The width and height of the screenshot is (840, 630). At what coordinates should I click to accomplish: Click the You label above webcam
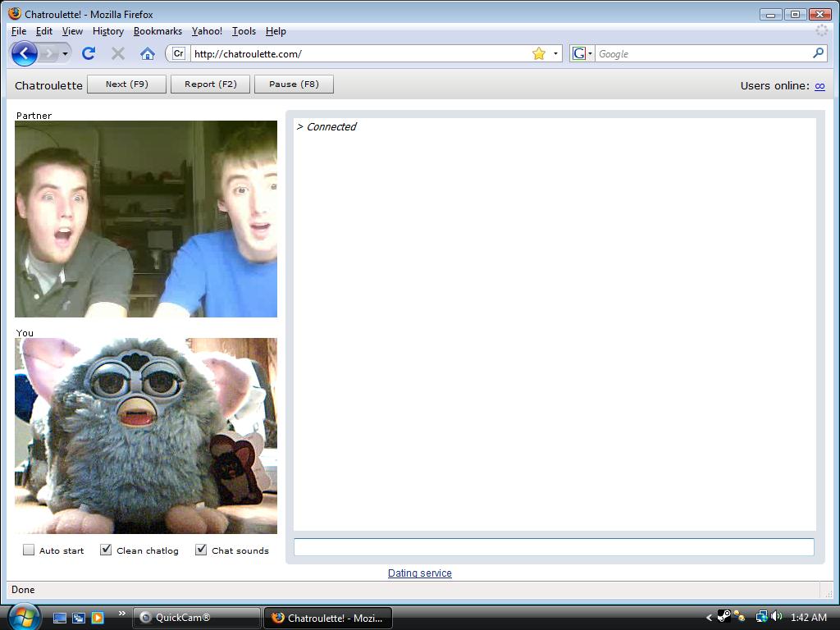coord(25,333)
